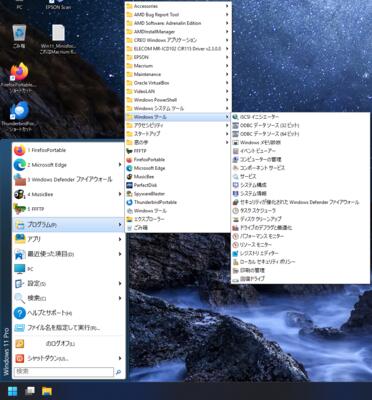Screen dimensions: 372x400
Task: Expand the Macrium folder
Action: tap(178, 66)
